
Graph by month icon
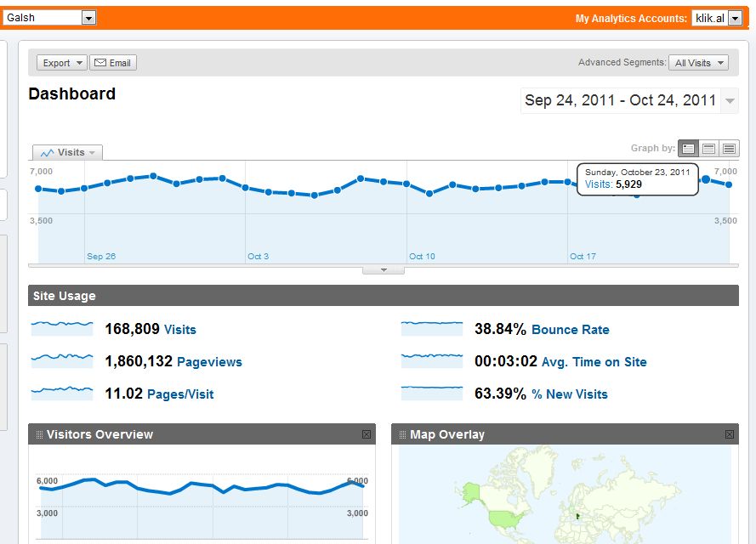[x=729, y=149]
